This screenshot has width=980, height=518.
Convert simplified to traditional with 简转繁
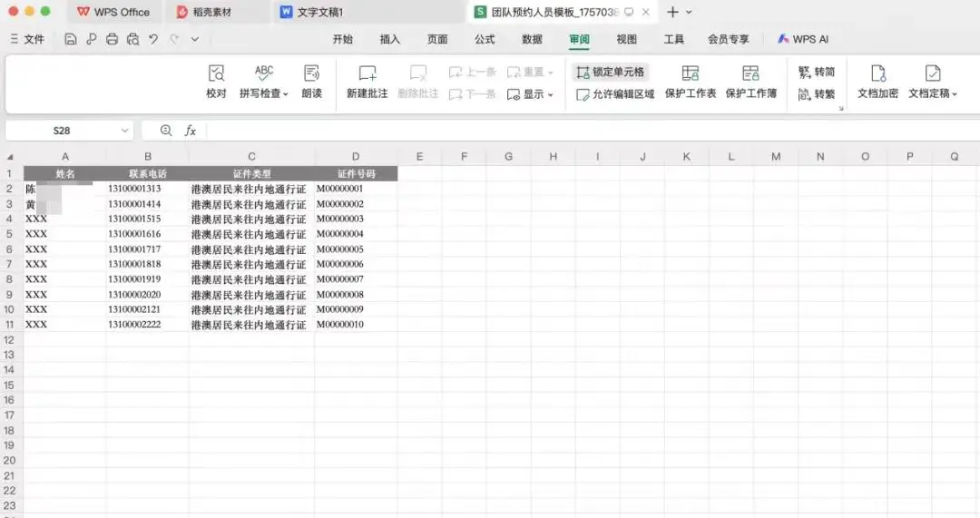(817, 94)
